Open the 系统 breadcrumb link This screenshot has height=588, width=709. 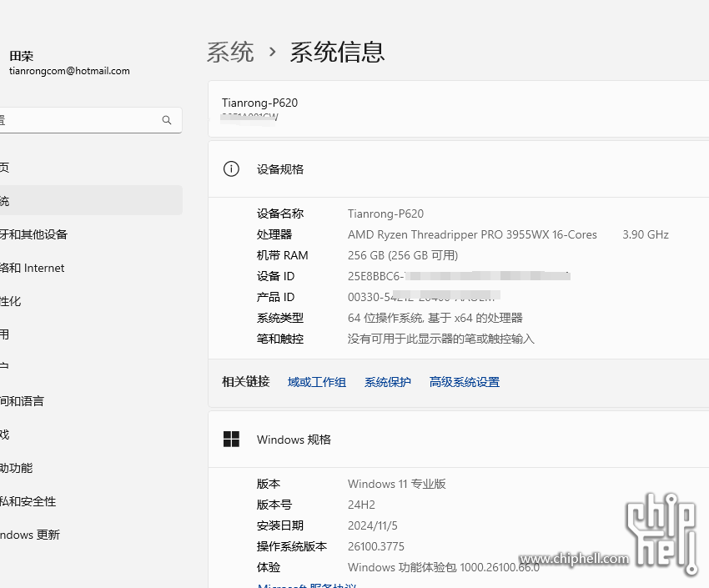tap(230, 52)
